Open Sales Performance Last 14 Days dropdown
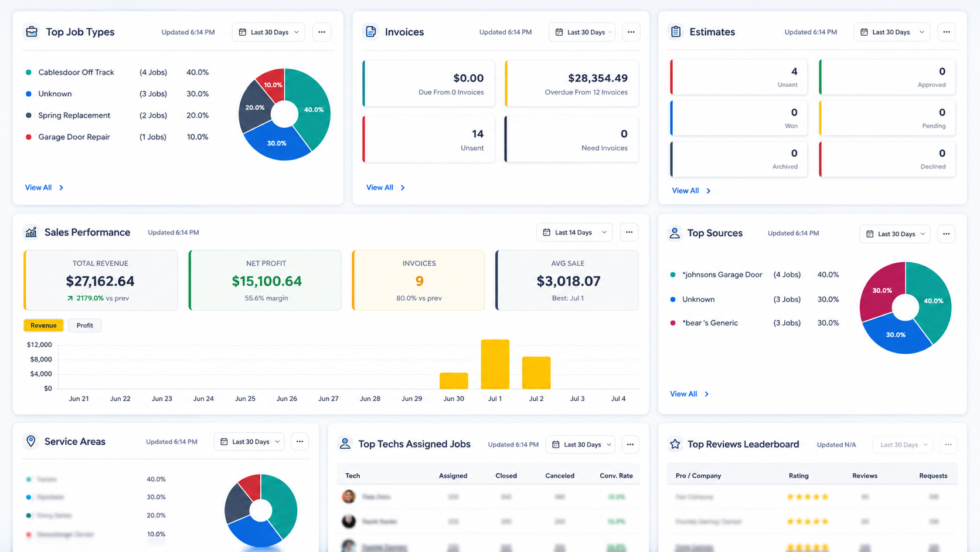This screenshot has height=552, width=980. (x=574, y=232)
